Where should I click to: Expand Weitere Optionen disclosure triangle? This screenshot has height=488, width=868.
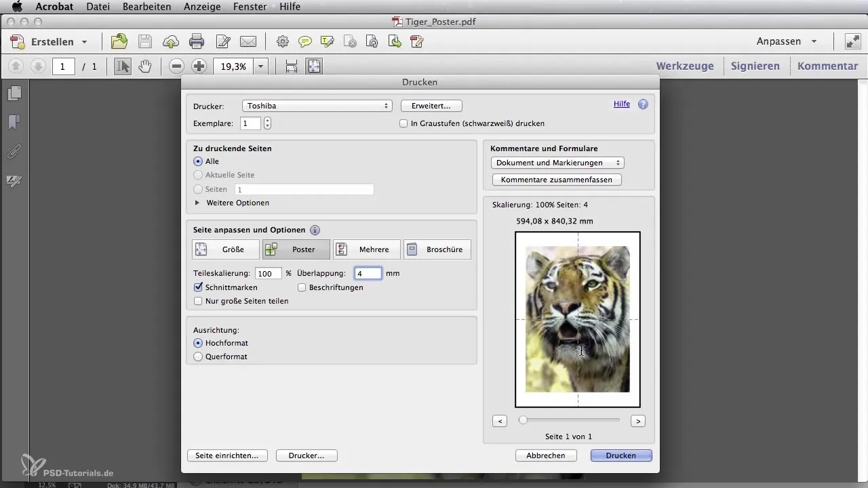point(197,203)
